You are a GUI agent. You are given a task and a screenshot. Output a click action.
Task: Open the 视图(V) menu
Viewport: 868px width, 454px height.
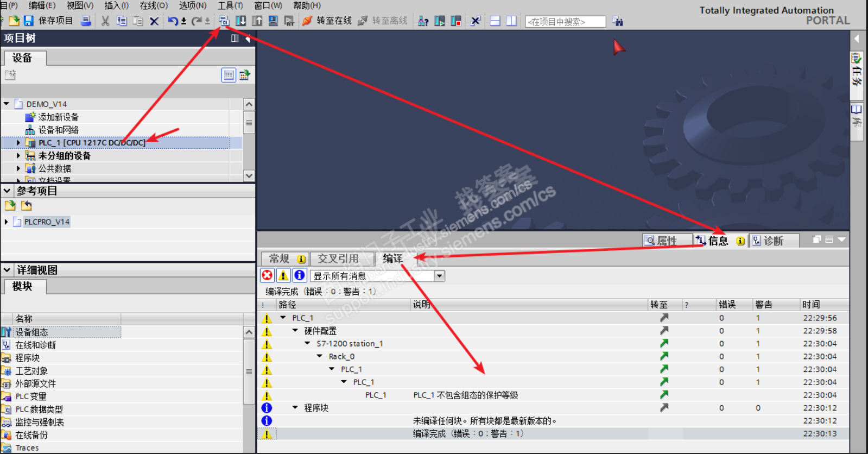[x=80, y=5]
